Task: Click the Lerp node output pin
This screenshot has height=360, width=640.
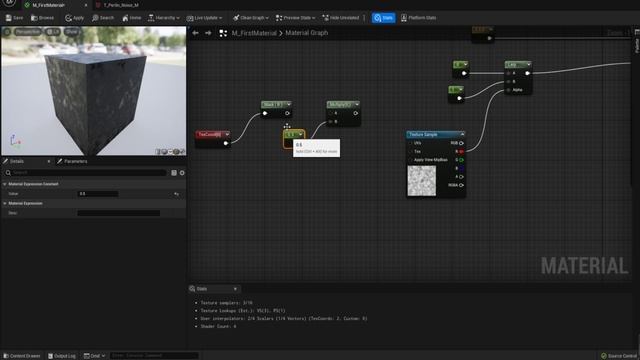Action: [527, 73]
